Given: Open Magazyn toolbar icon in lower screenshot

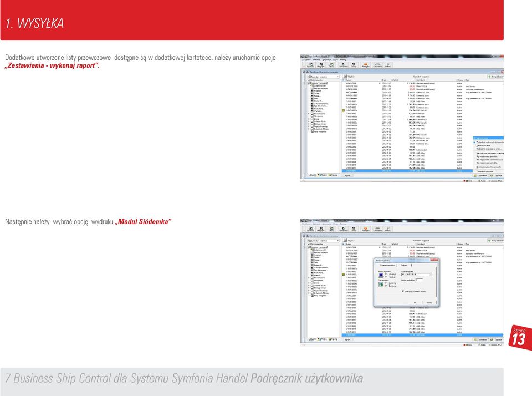Looking at the screenshot, I should pyautogui.click(x=321, y=229).
